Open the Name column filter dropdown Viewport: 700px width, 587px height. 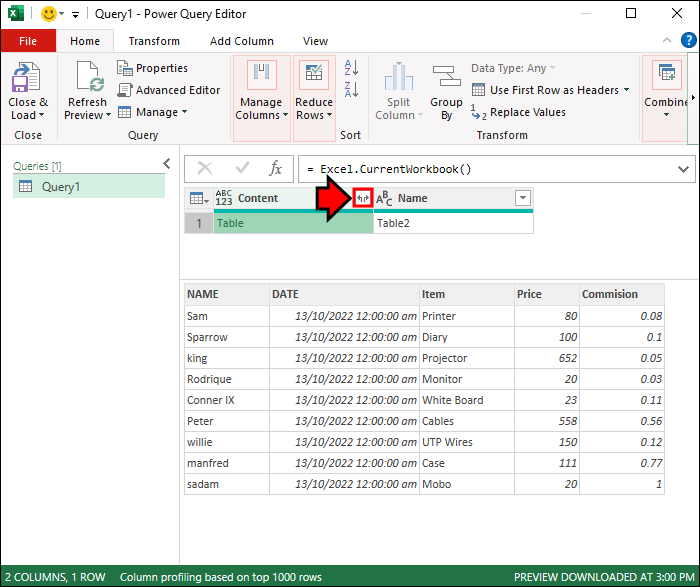(522, 198)
